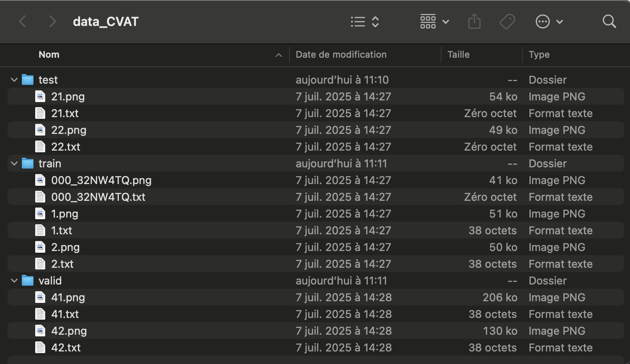This screenshot has width=630, height=364.
Task: Collapse the train folder
Action: pos(14,163)
